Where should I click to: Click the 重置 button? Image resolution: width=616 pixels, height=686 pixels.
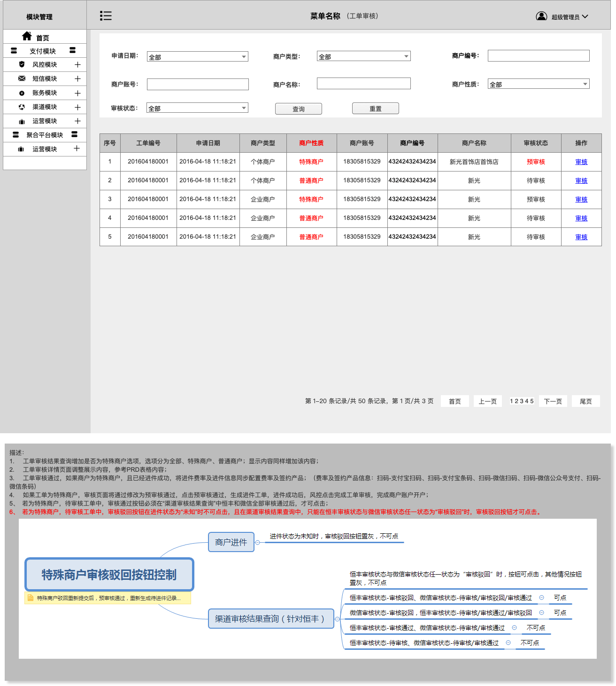click(x=376, y=108)
